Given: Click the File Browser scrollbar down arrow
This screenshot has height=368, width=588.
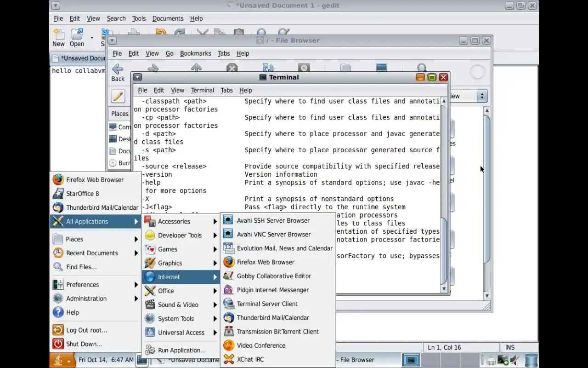Looking at the screenshot, I should (487, 297).
